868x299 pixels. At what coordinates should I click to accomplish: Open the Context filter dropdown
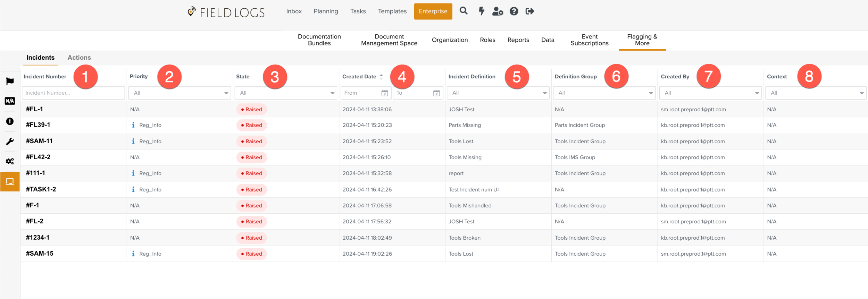pos(816,93)
